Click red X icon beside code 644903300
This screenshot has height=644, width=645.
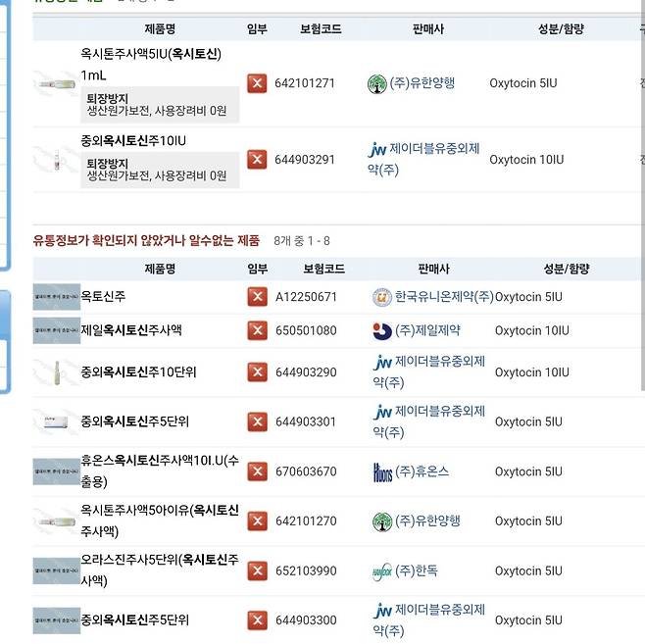(x=257, y=620)
